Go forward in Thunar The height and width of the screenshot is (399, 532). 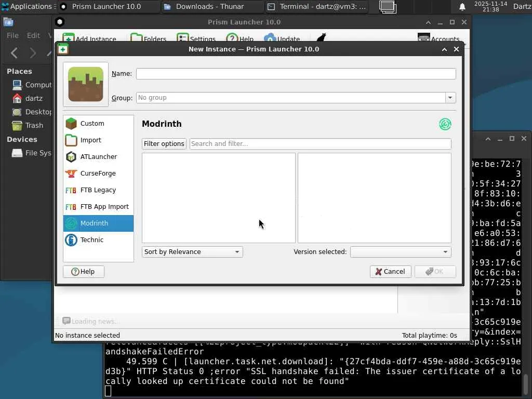coord(33,53)
